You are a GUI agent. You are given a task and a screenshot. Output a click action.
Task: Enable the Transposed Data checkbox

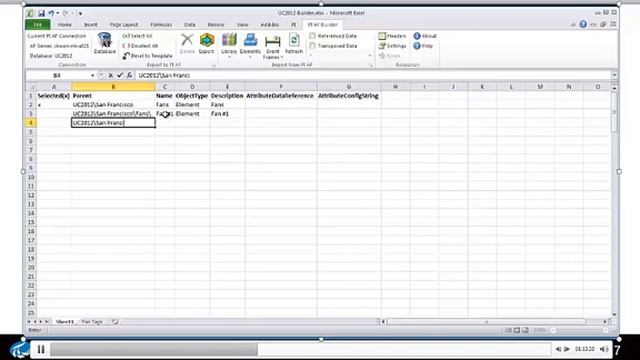312,46
